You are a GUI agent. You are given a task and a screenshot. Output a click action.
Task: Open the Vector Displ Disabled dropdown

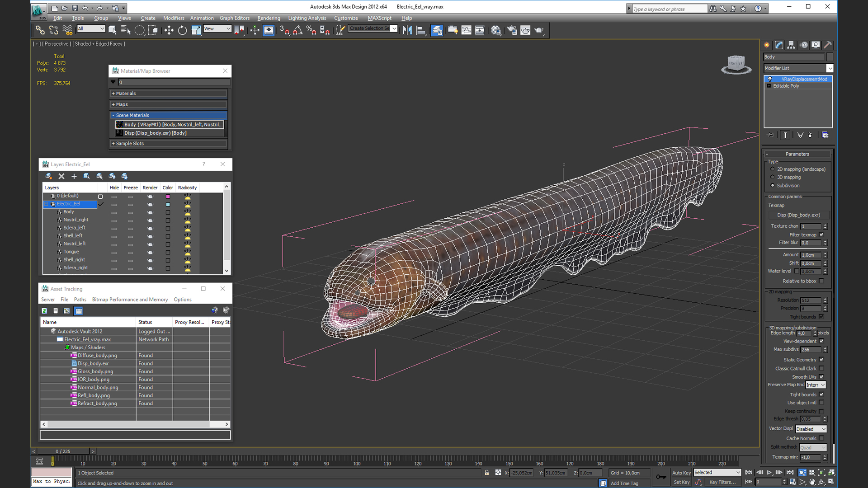[811, 429]
